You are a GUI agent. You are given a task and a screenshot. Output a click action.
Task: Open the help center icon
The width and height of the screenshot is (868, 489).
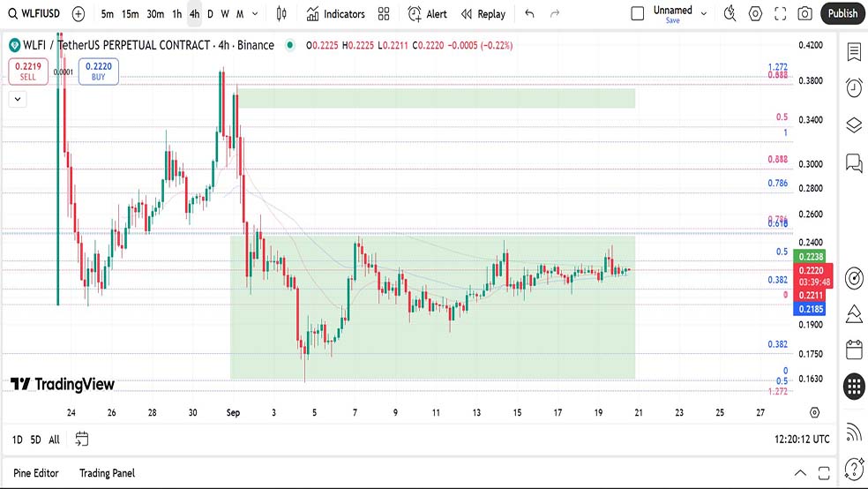[x=854, y=470]
